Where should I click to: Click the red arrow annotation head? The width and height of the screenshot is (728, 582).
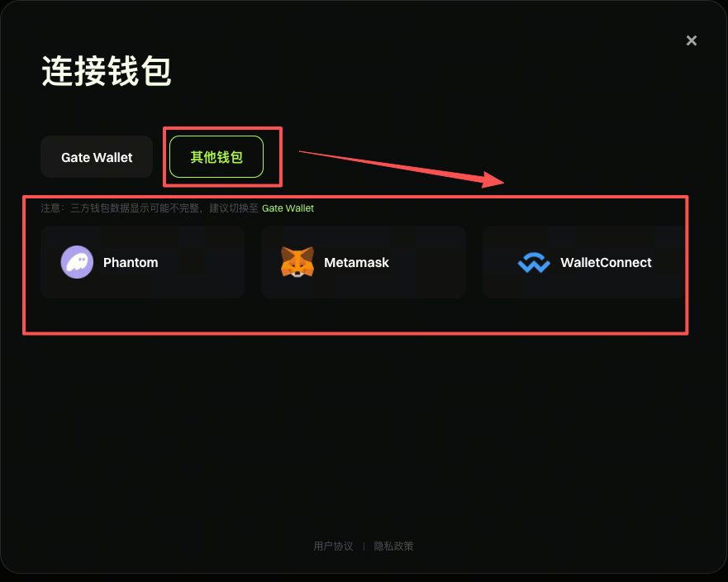[x=493, y=179]
